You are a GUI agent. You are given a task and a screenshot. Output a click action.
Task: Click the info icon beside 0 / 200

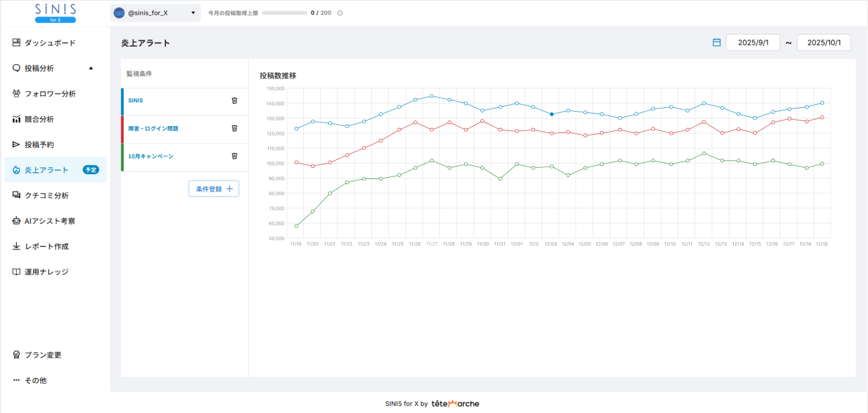[340, 13]
